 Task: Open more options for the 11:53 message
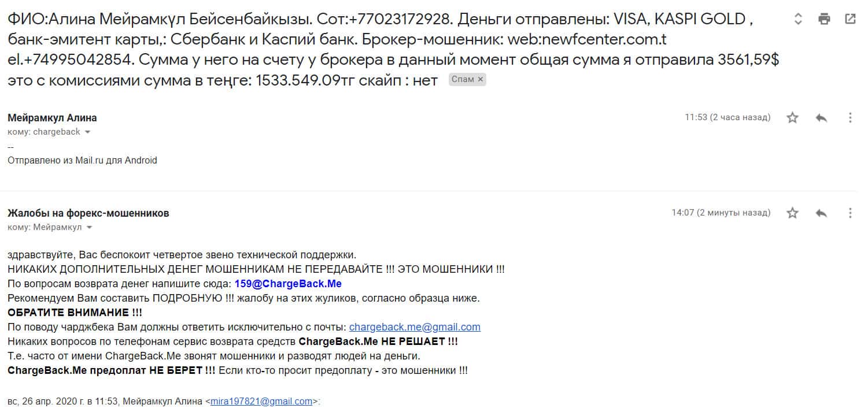(850, 118)
